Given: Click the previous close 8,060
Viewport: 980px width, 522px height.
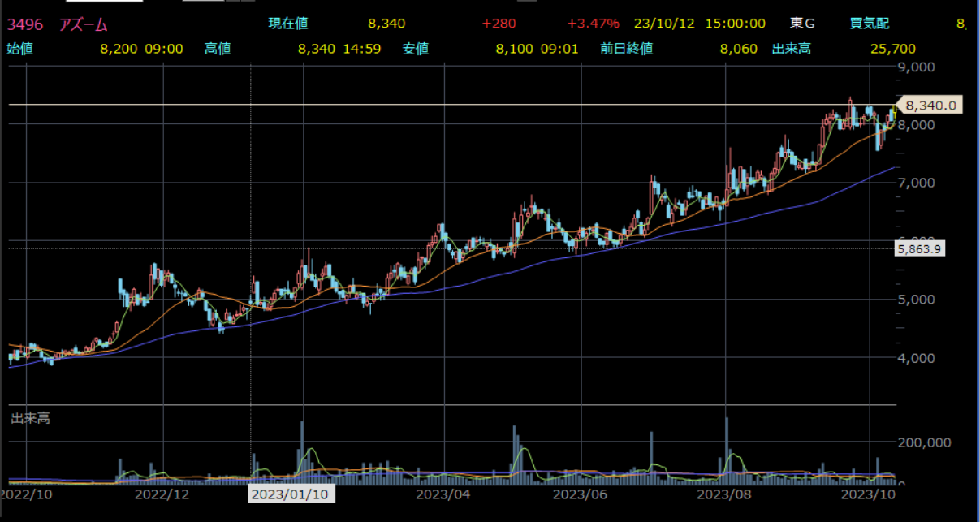Looking at the screenshot, I should pos(739,49).
